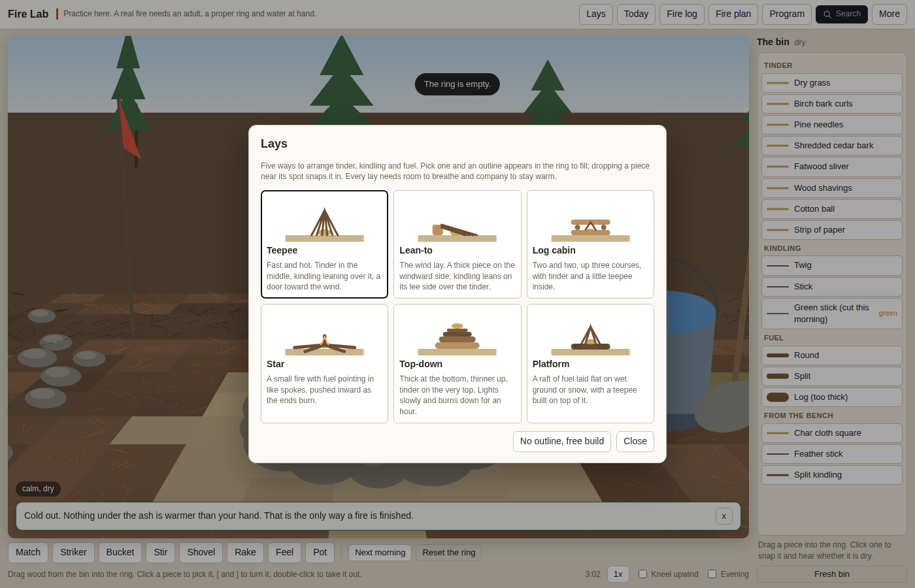This screenshot has height=588, width=915.
Task: Select the Feel tool
Action: coord(285,553)
